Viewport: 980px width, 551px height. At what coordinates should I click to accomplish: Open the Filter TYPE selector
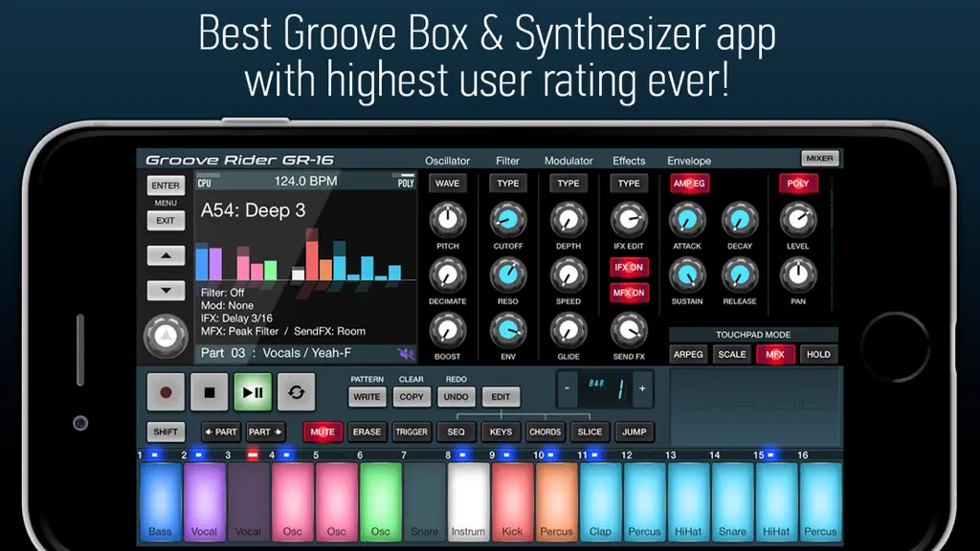click(x=508, y=183)
